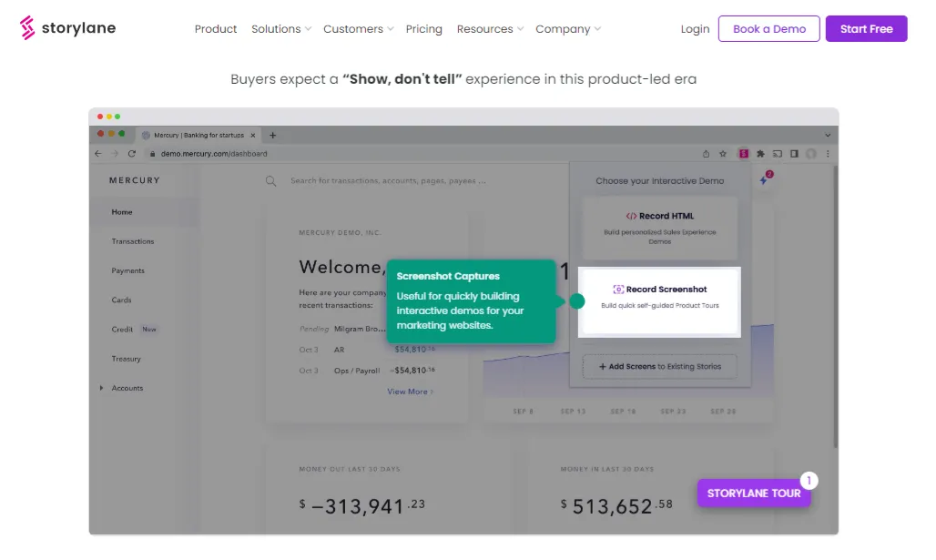Open the Product menu item
The image size is (936, 560).
click(216, 28)
